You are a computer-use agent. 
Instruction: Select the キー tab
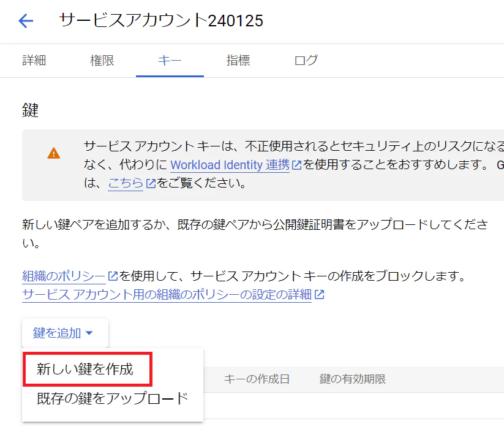tap(170, 60)
